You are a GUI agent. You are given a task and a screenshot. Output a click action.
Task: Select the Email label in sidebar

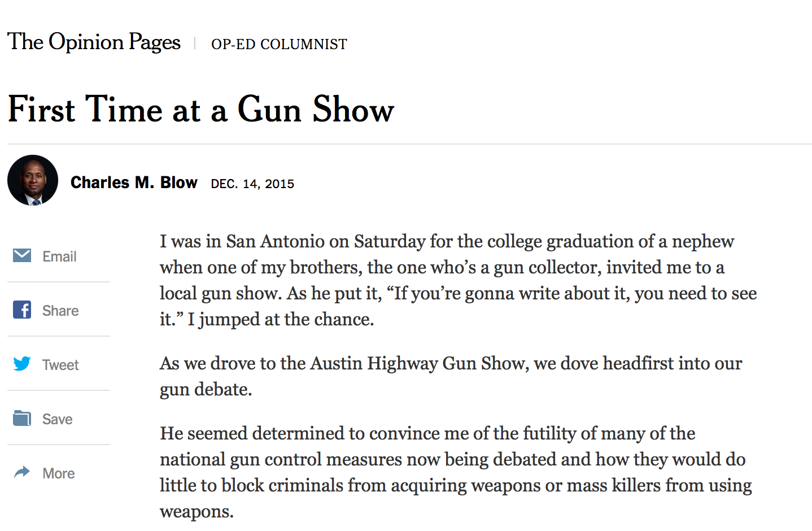point(59,256)
